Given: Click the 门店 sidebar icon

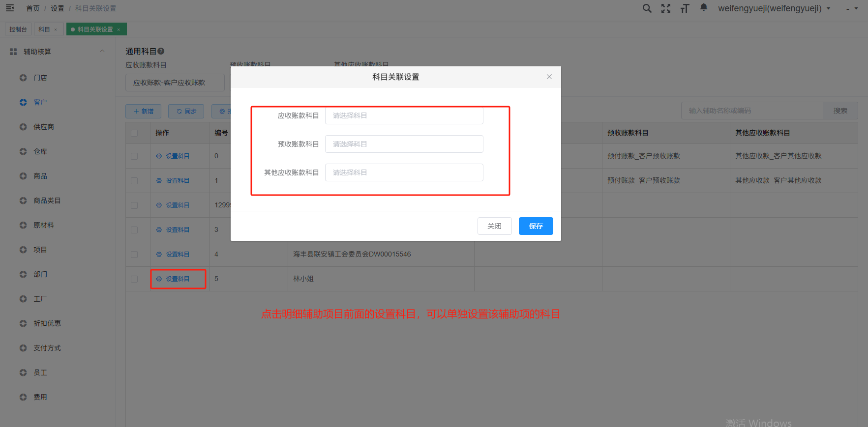Looking at the screenshot, I should tap(23, 78).
